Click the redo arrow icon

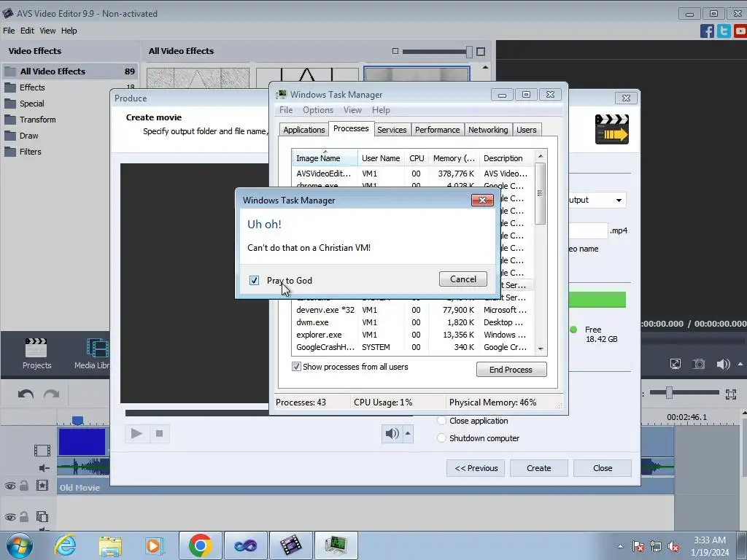52,394
